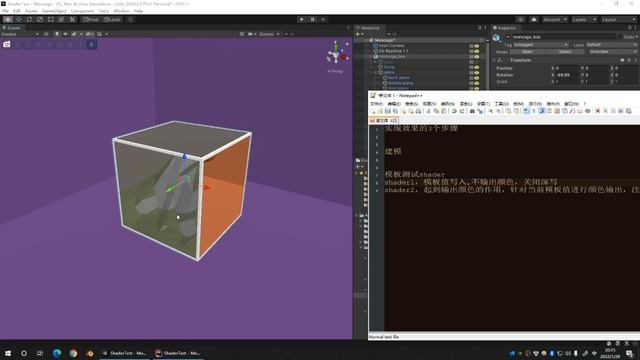Open the Shaded draw mode dropdown

coord(20,34)
